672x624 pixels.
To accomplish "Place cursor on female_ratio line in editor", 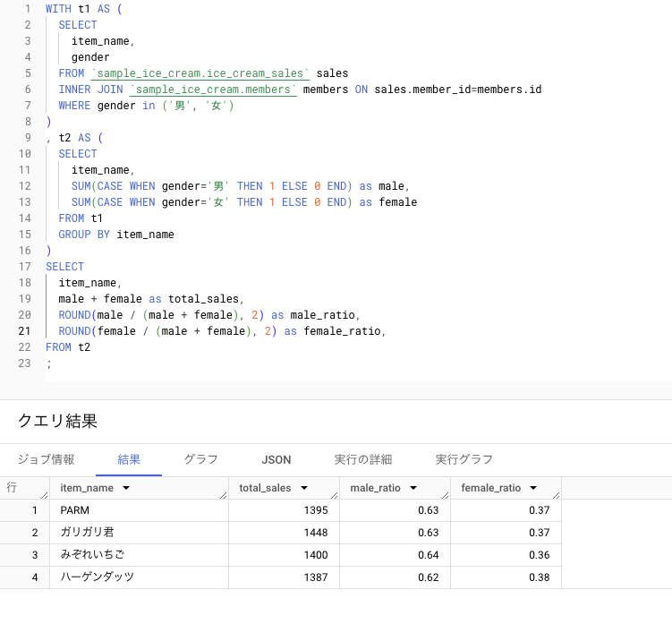I will (x=222, y=331).
